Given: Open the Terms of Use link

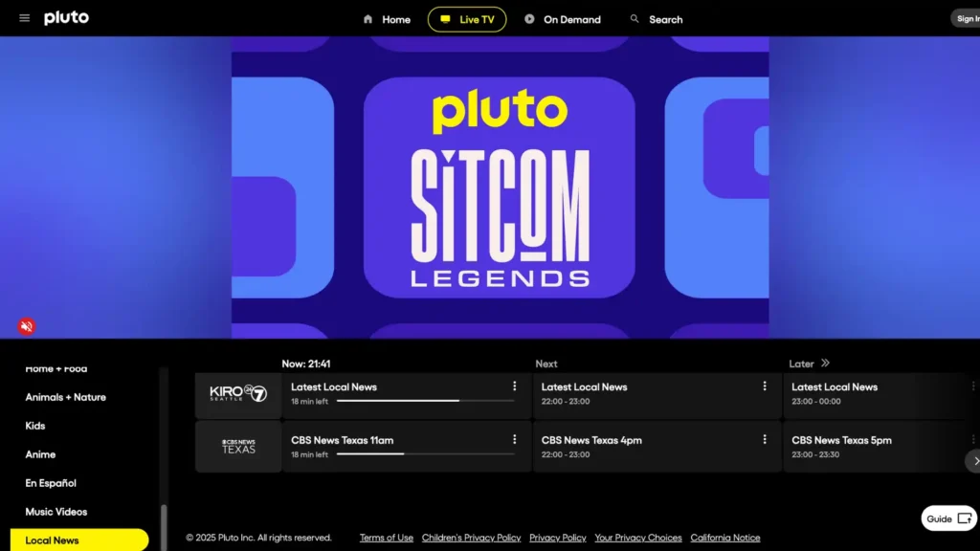Looking at the screenshot, I should click(x=387, y=538).
